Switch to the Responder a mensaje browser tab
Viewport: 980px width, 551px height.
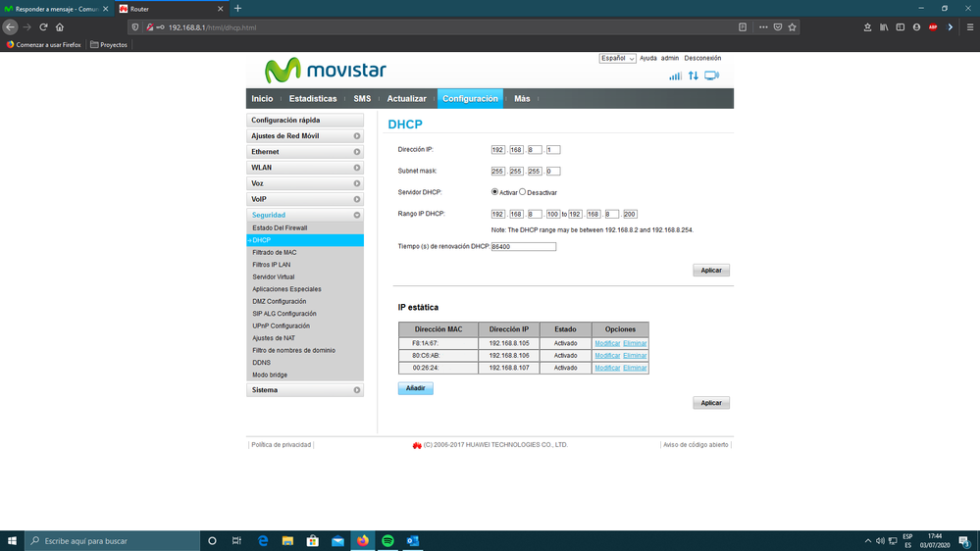56,9
